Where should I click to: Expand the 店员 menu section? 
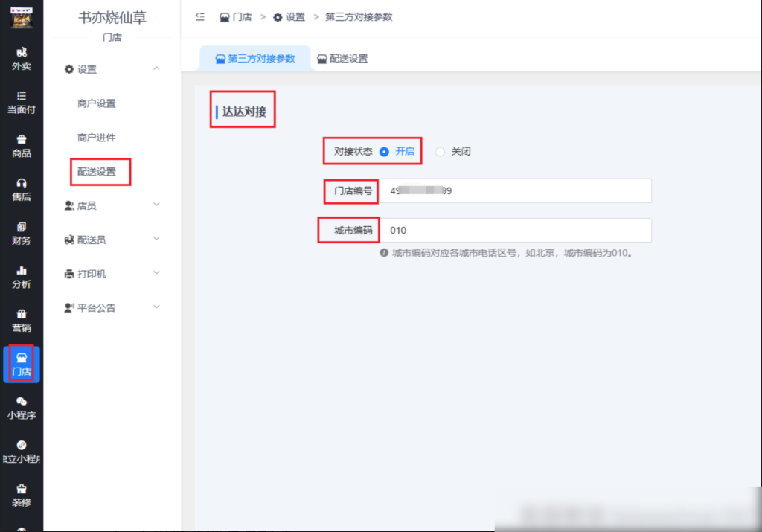(x=86, y=205)
